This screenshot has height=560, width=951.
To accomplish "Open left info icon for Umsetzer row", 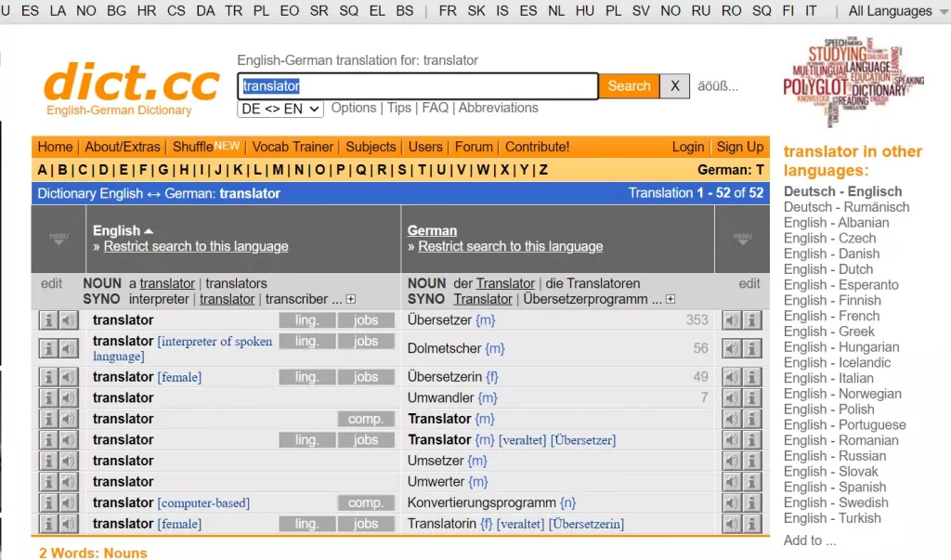I will pyautogui.click(x=48, y=461).
